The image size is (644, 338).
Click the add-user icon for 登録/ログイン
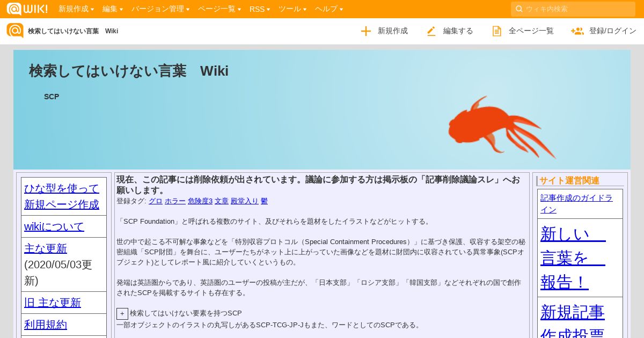(x=577, y=31)
